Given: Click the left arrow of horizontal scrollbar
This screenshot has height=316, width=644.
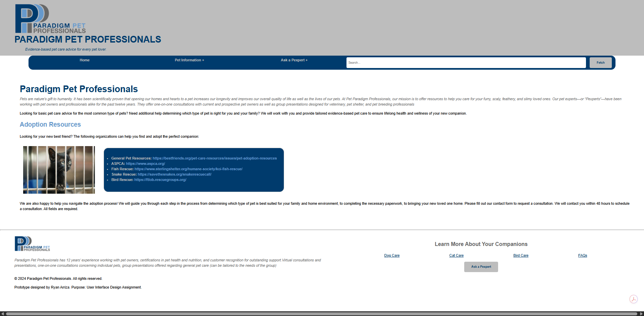Looking at the screenshot, I should click(3, 314).
